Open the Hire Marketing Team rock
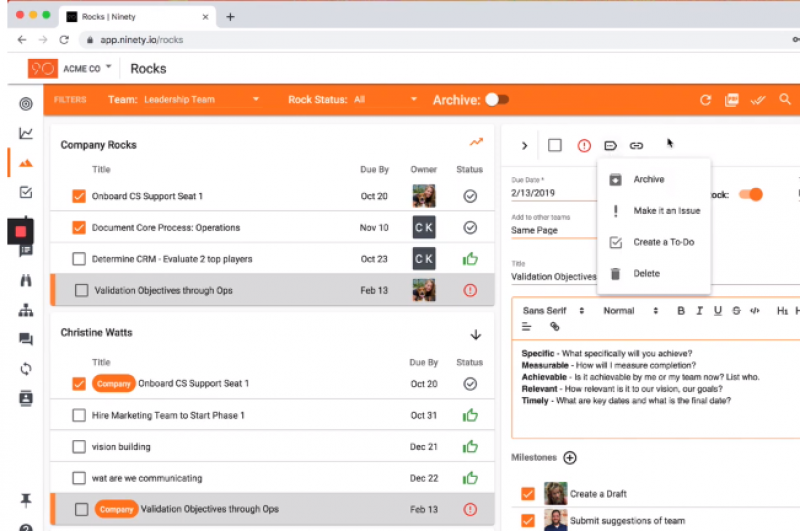This screenshot has width=800, height=531. pos(168,415)
